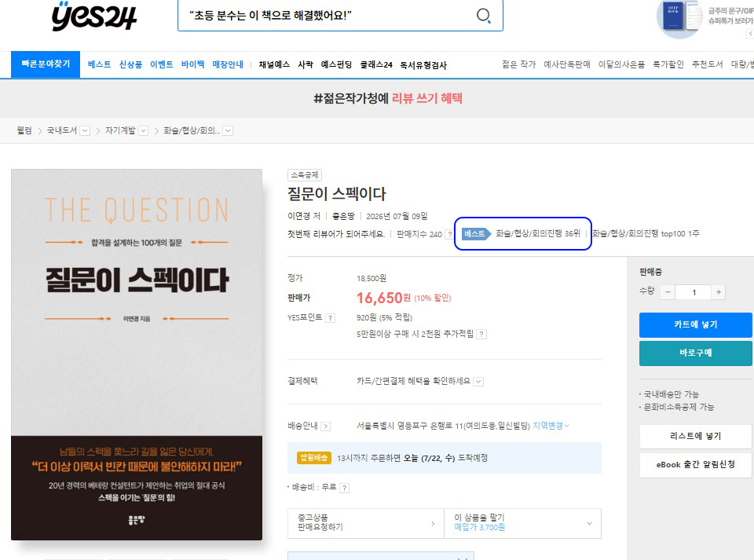Viewport: 754px width, 560px height.
Task: Open the 판매지수 help icon
Action: click(x=449, y=235)
